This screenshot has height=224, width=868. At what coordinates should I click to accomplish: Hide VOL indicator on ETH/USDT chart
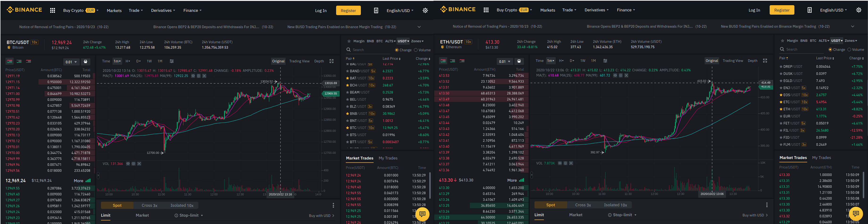coord(560,164)
